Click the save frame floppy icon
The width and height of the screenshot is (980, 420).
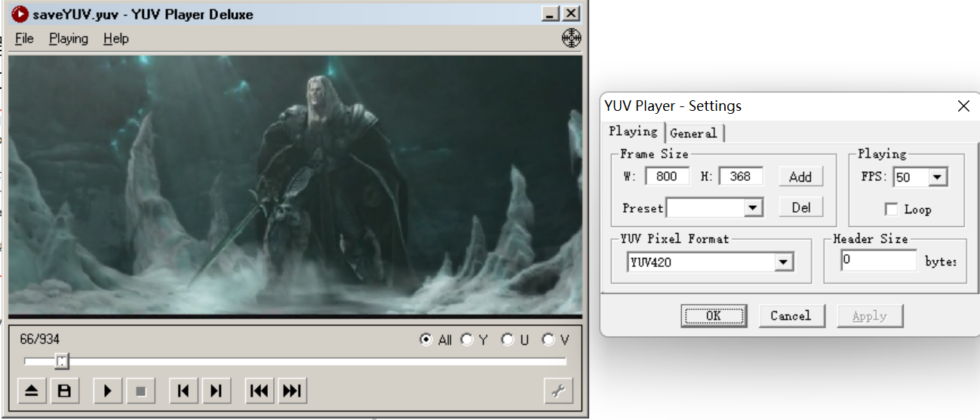click(x=65, y=391)
